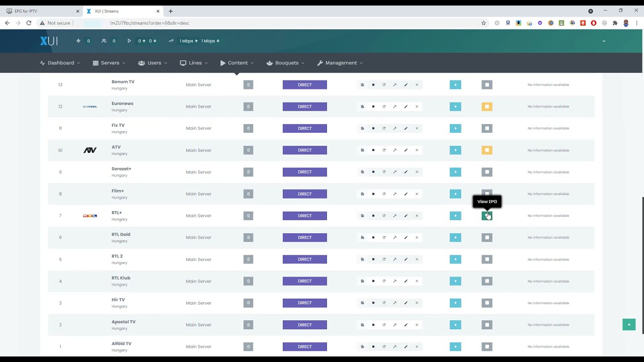
Task: View EPG for RTL+ channel
Action: click(487, 216)
